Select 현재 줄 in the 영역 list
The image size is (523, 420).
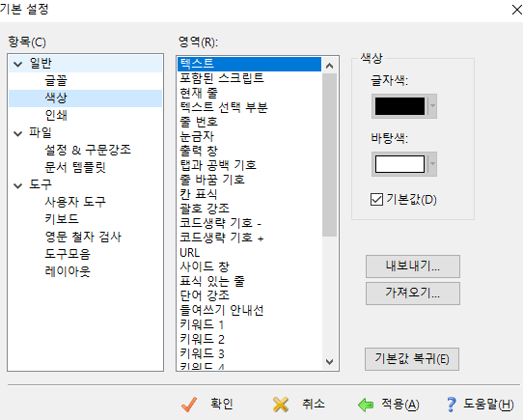pyautogui.click(x=250, y=93)
